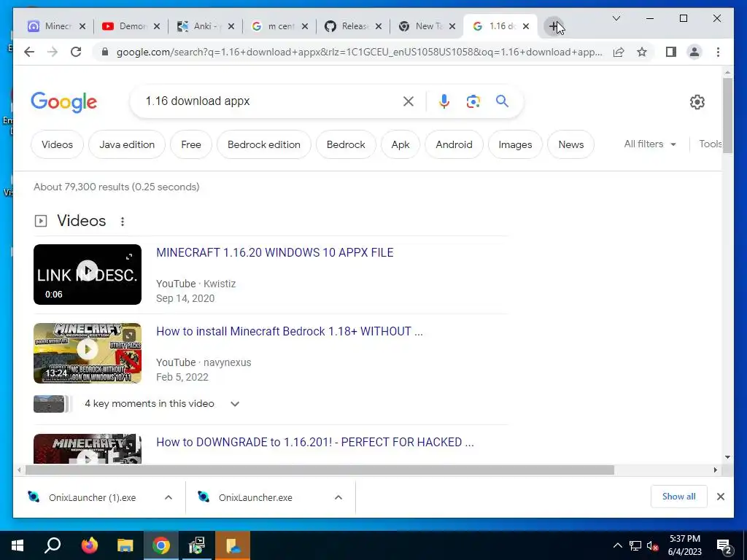Open How to DOWNGRADE to 1.16.201 link

(315, 443)
